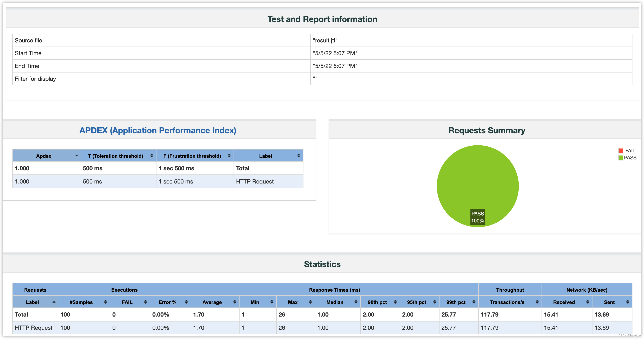Sort by Transactions/s column arrows
644x339 pixels.
click(x=537, y=302)
